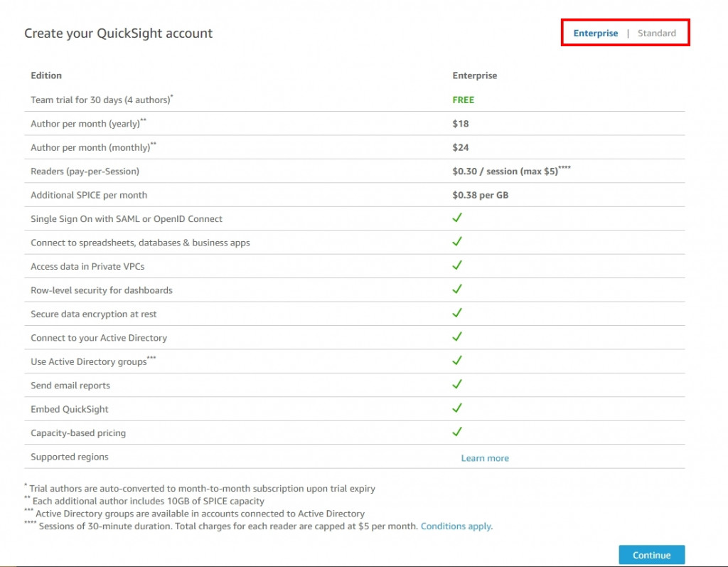Image resolution: width=728 pixels, height=567 pixels.
Task: Click the Enterprise column header
Action: coord(474,75)
